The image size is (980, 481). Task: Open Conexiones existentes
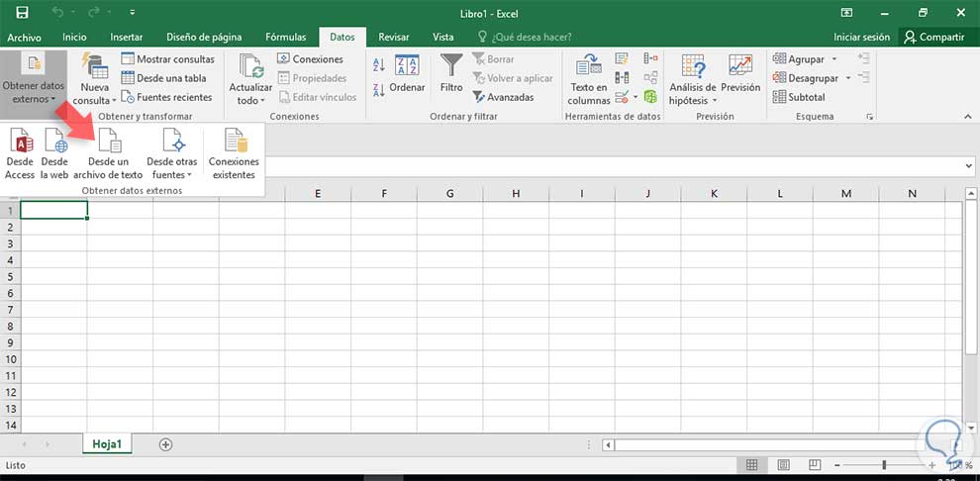[234, 153]
